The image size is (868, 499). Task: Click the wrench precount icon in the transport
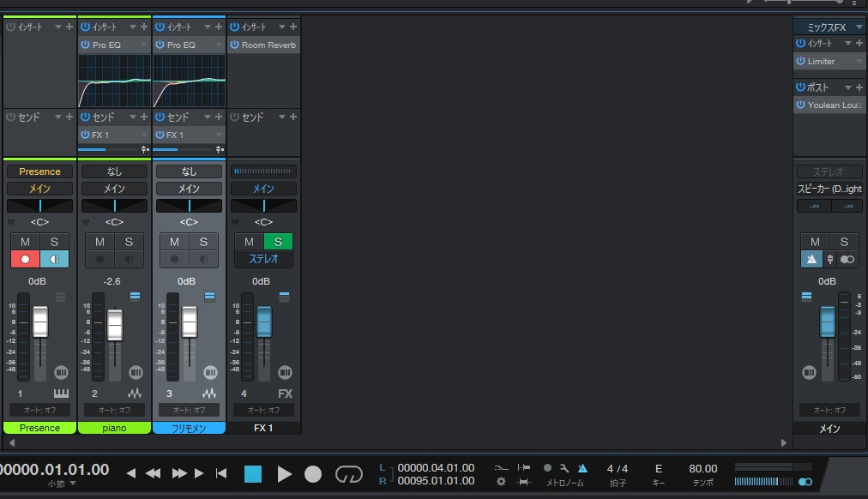click(563, 468)
